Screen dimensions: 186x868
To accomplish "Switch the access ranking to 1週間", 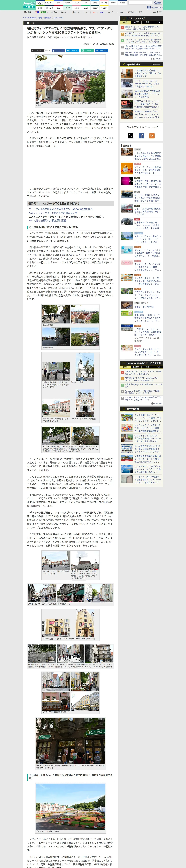I will (147, 22).
